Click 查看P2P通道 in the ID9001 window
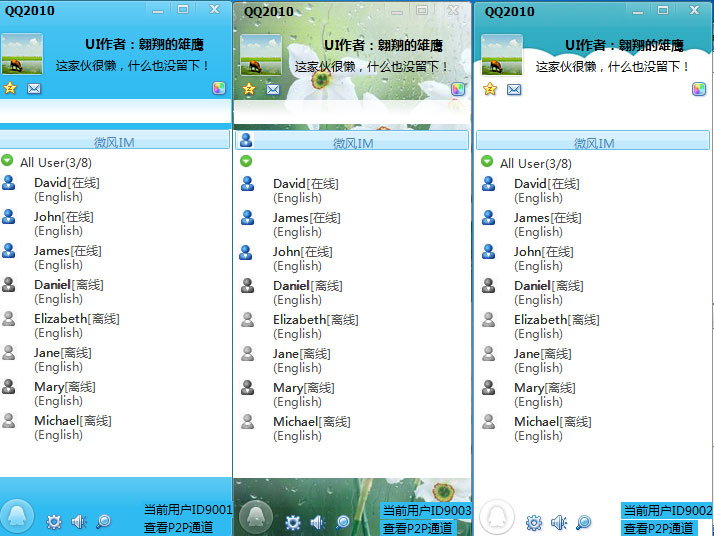Image resolution: width=714 pixels, height=536 pixels. [x=178, y=528]
